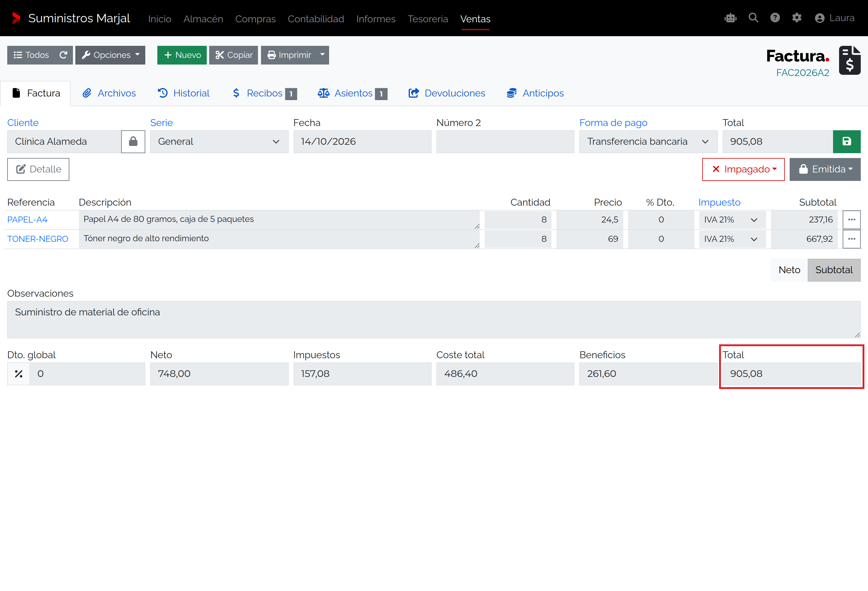Click the Detalle button
The width and height of the screenshot is (868, 591).
38,169
